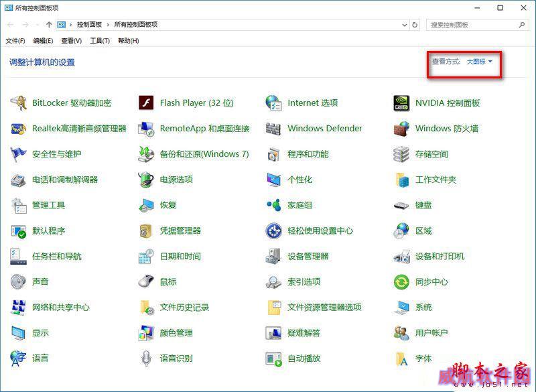Go up one level with up arrow

tap(49, 25)
